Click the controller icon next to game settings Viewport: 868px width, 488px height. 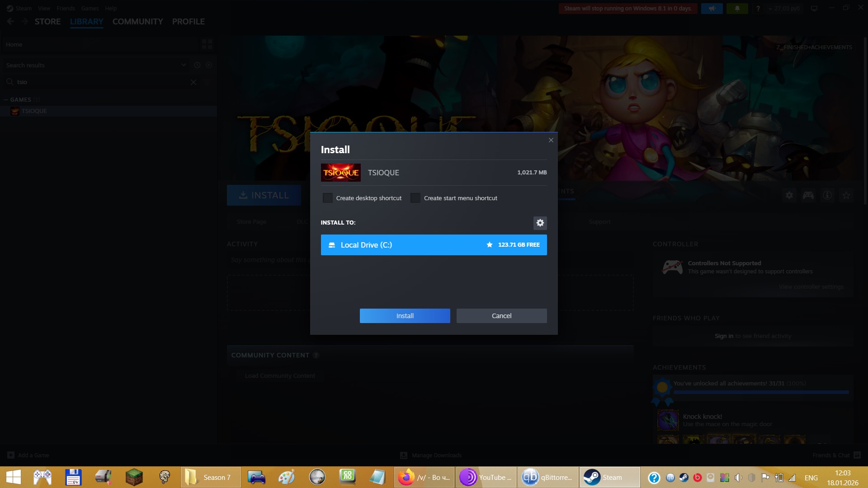(x=808, y=195)
